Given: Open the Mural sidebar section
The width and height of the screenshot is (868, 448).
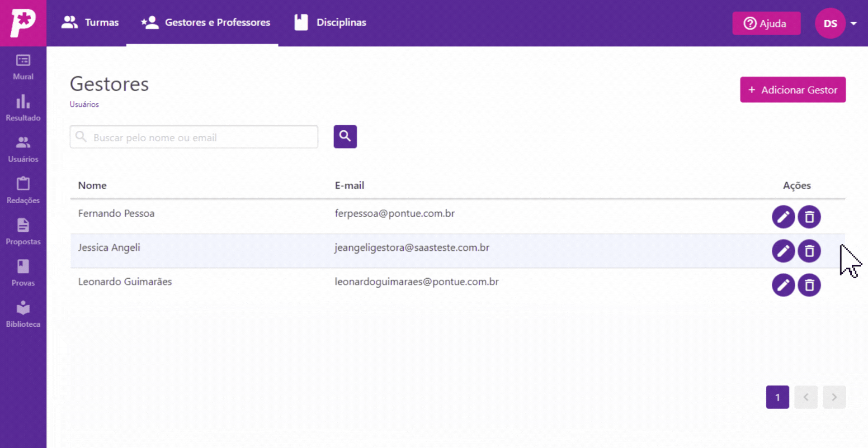Looking at the screenshot, I should coord(23,67).
